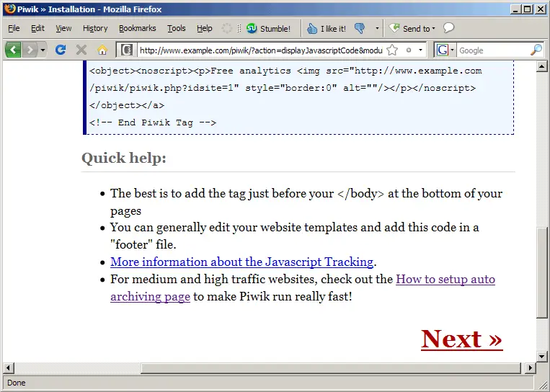Bookmark page with the star icon
This screenshot has height=392, width=550.
coord(392,50)
